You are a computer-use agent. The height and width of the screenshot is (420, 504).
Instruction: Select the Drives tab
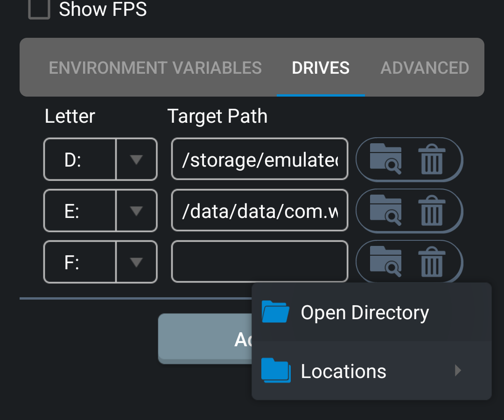(x=321, y=68)
